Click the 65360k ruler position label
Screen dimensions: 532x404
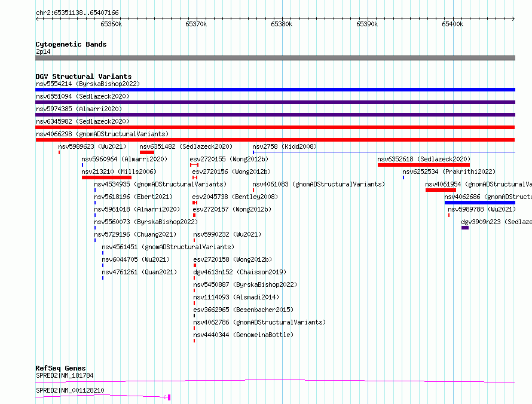[111, 24]
